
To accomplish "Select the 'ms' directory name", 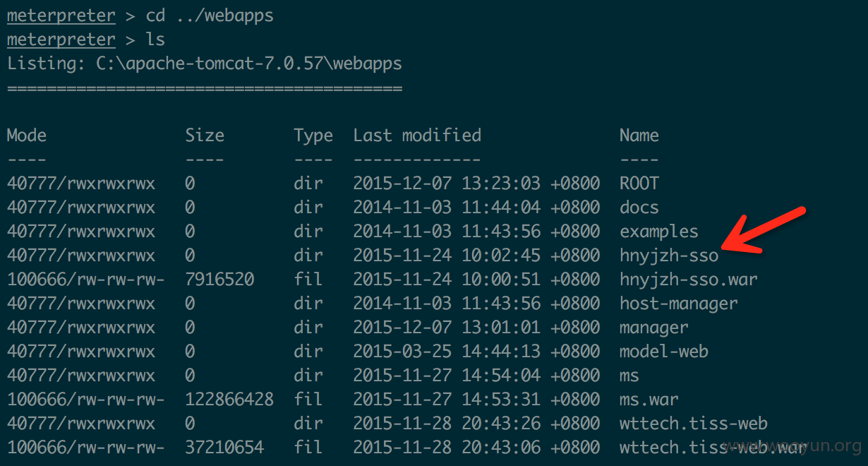I will 629,376.
